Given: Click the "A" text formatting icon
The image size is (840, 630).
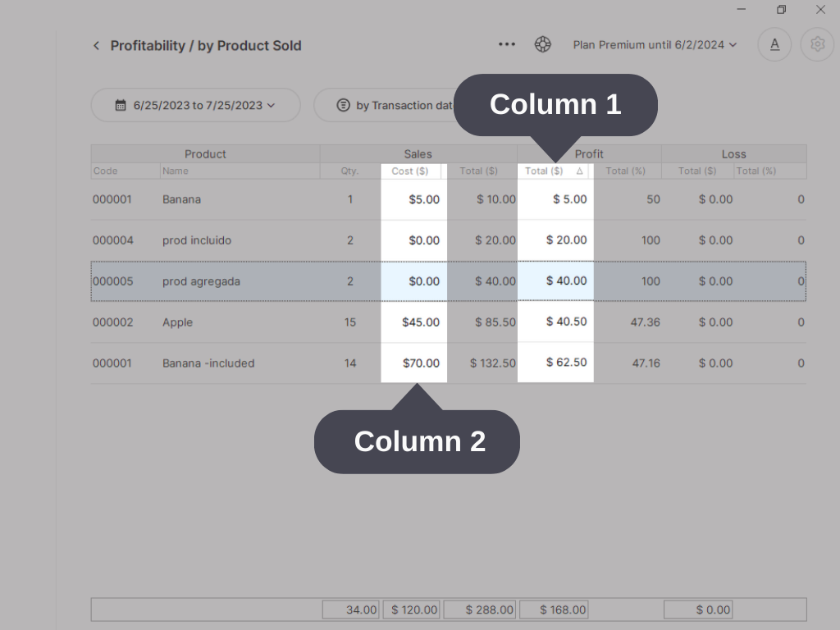Looking at the screenshot, I should coord(774,44).
